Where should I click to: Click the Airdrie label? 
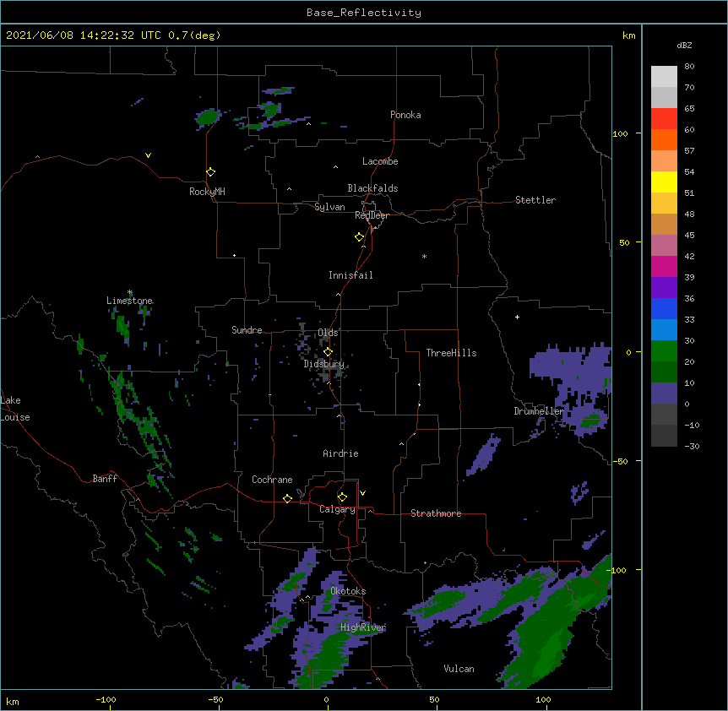[x=341, y=453]
